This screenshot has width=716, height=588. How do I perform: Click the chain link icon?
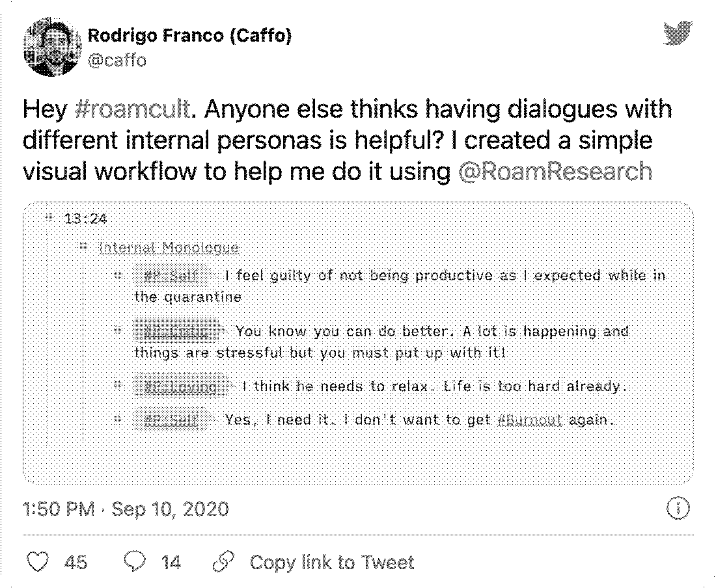click(x=224, y=561)
